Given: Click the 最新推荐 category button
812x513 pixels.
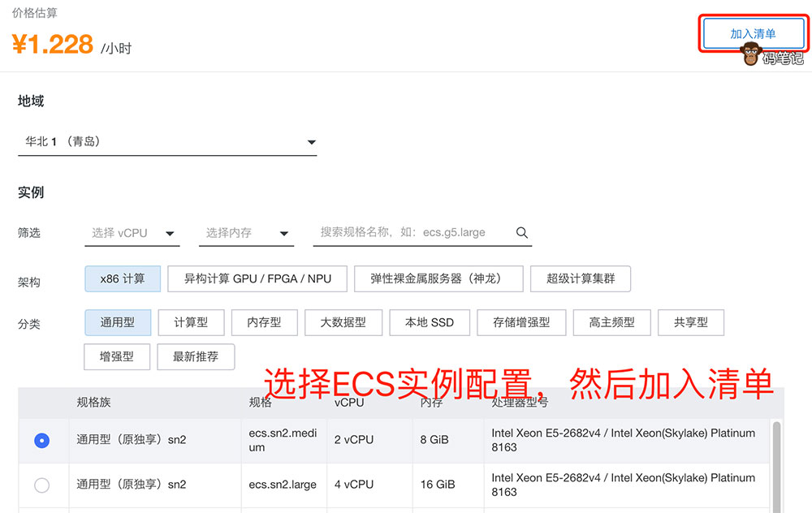Looking at the screenshot, I should (196, 356).
